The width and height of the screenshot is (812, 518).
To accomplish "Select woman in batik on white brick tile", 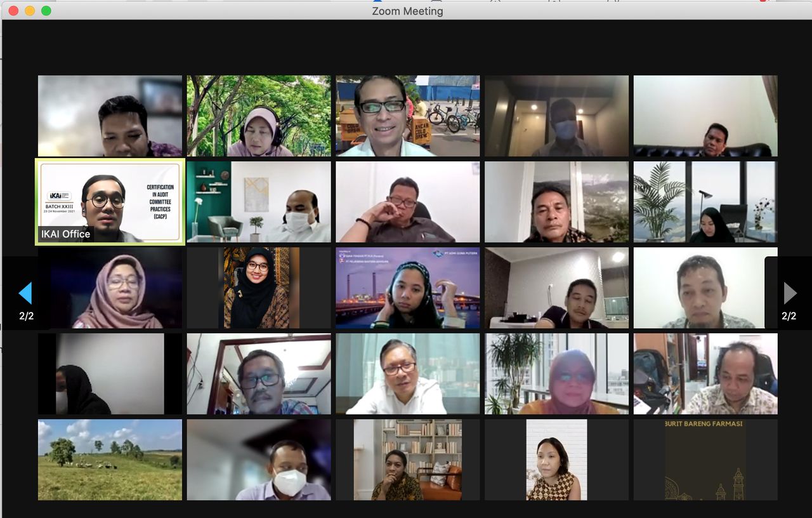I will click(556, 460).
